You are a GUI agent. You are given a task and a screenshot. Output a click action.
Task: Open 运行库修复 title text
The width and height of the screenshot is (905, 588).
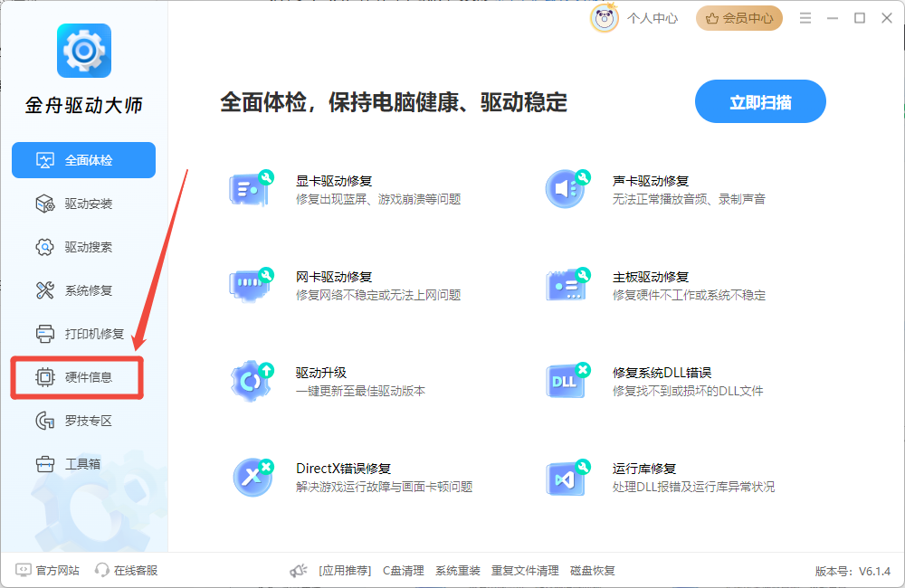pos(644,469)
